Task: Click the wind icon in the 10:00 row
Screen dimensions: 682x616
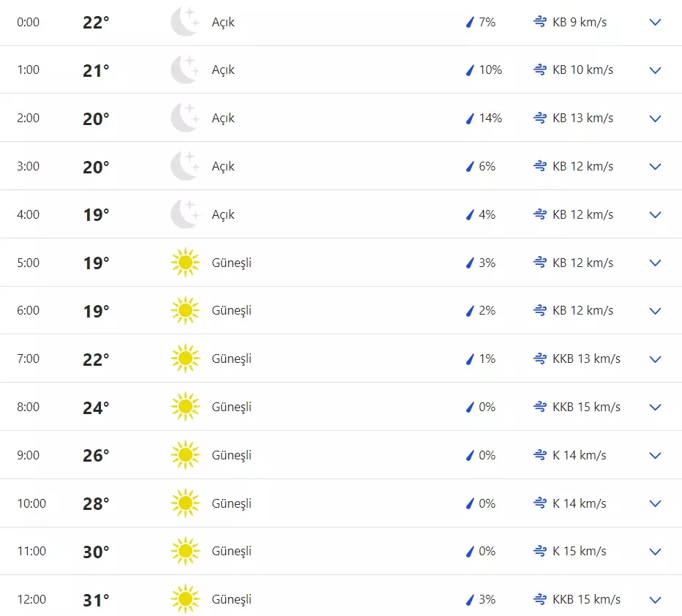Action: coord(540,503)
